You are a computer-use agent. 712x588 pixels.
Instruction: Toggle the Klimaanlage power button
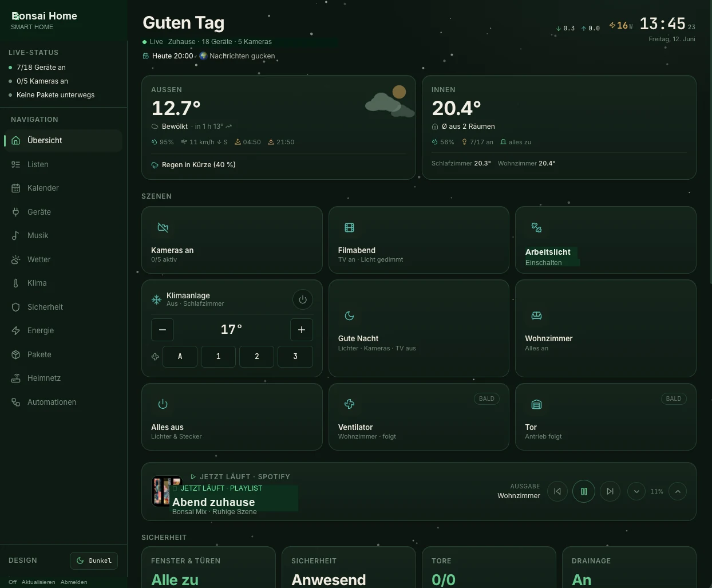[303, 299]
